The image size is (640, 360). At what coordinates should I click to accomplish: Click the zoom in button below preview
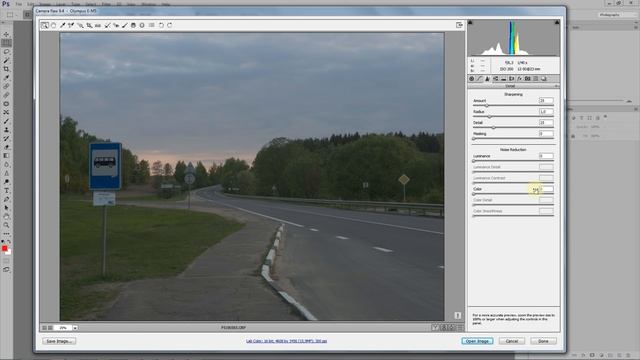50,328
